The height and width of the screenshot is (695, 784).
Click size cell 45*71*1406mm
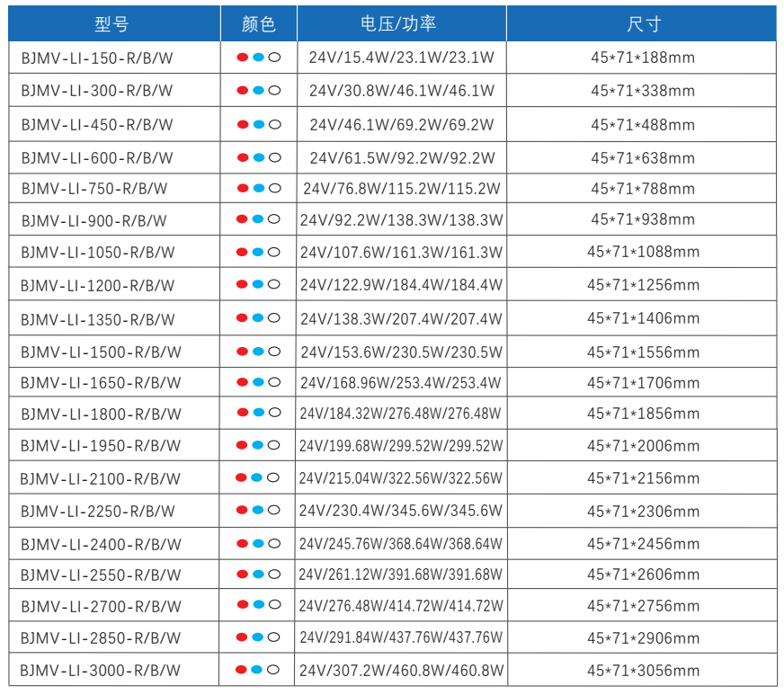pyautogui.click(x=644, y=318)
